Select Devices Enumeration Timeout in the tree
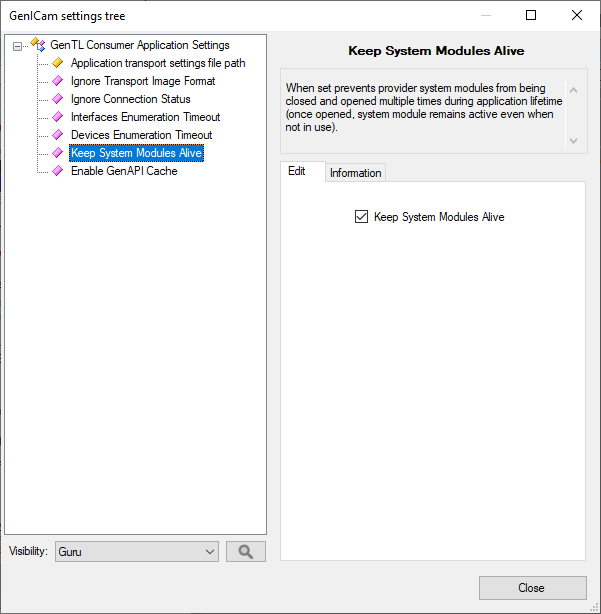Viewport: 601px width, 614px height. pyautogui.click(x=141, y=135)
